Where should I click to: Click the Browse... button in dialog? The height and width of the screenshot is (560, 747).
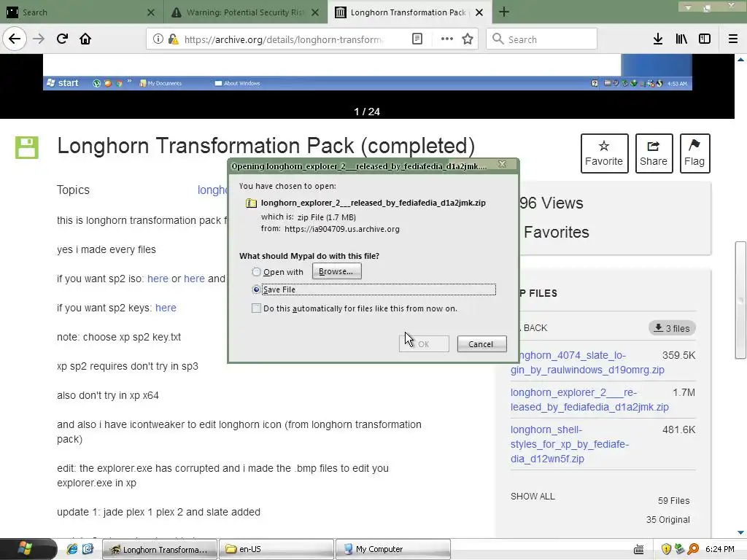pos(336,271)
